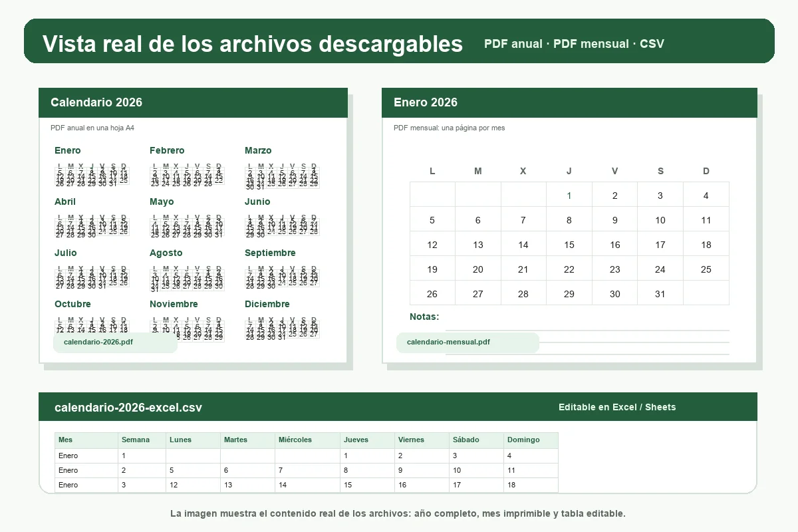Click the calendario-2026-excel.csv header title
Screen dimensions: 798x532
coord(128,408)
